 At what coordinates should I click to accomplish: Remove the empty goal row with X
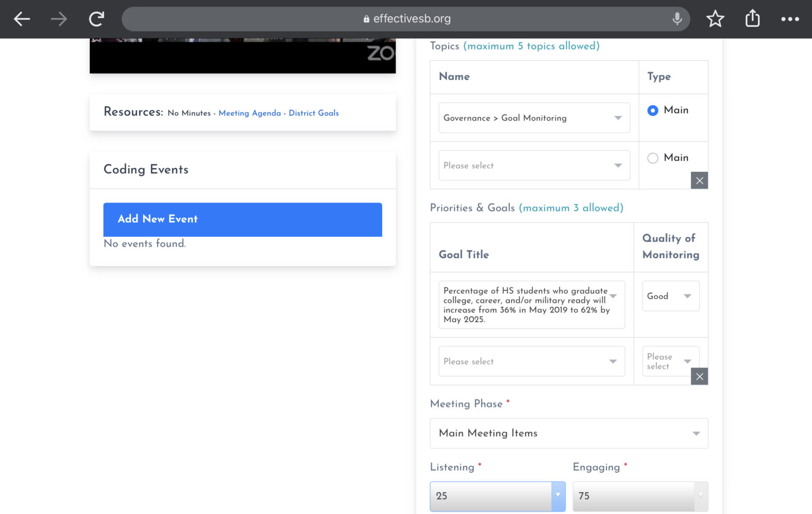(x=699, y=376)
